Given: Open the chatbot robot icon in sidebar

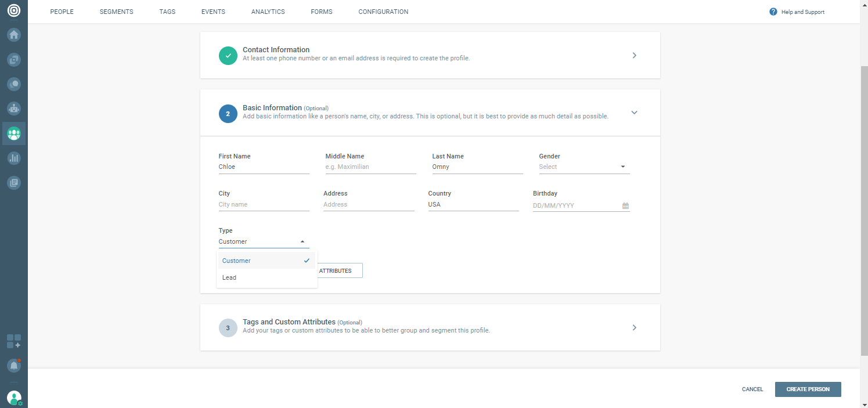Looking at the screenshot, I should click(x=14, y=108).
